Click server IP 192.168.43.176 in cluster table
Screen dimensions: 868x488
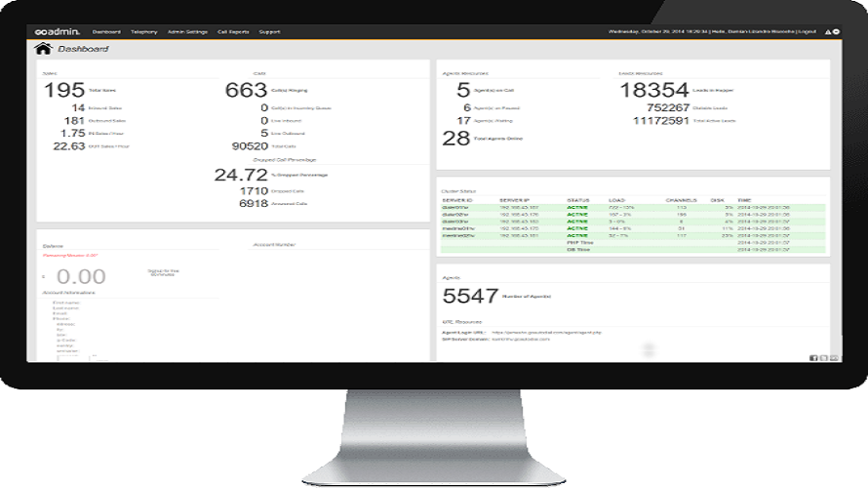[x=519, y=215]
